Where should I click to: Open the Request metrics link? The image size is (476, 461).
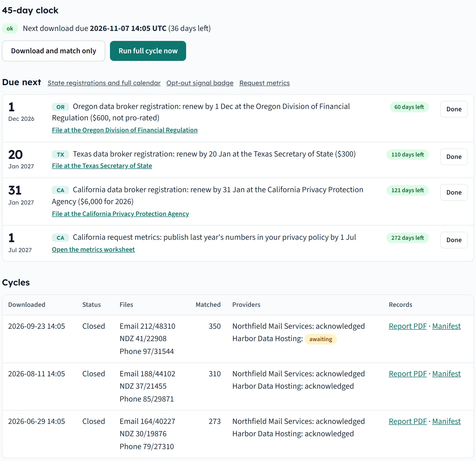tap(264, 83)
